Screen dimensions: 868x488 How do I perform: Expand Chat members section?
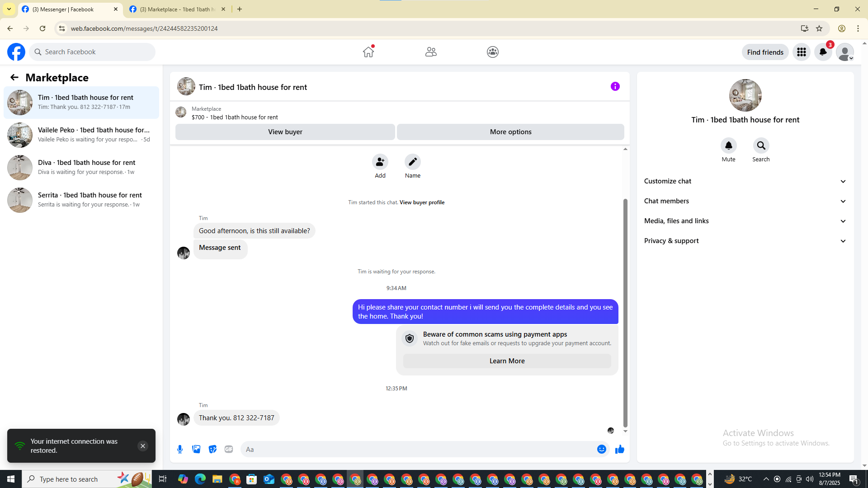click(x=745, y=201)
